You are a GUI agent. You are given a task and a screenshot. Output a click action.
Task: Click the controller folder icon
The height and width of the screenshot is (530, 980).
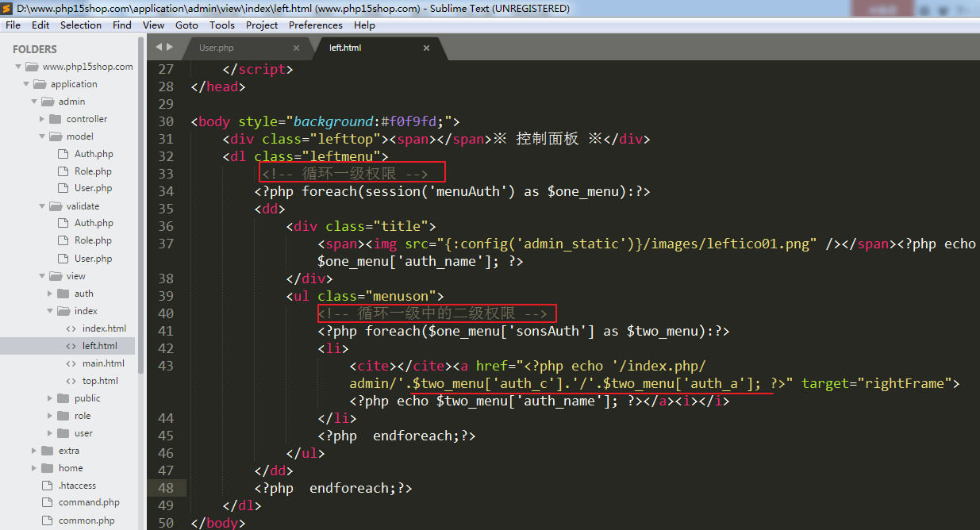(x=56, y=119)
